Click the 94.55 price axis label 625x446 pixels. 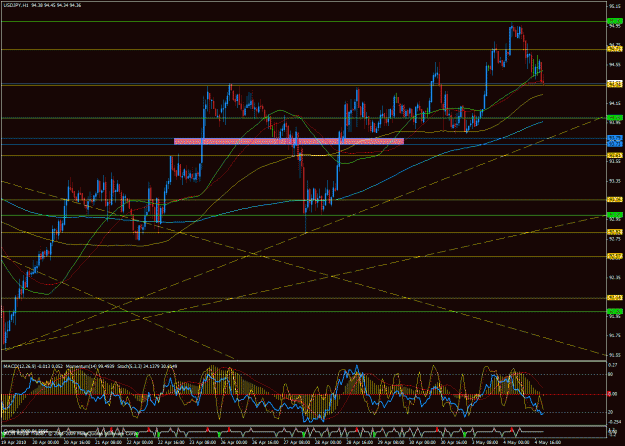click(x=615, y=65)
